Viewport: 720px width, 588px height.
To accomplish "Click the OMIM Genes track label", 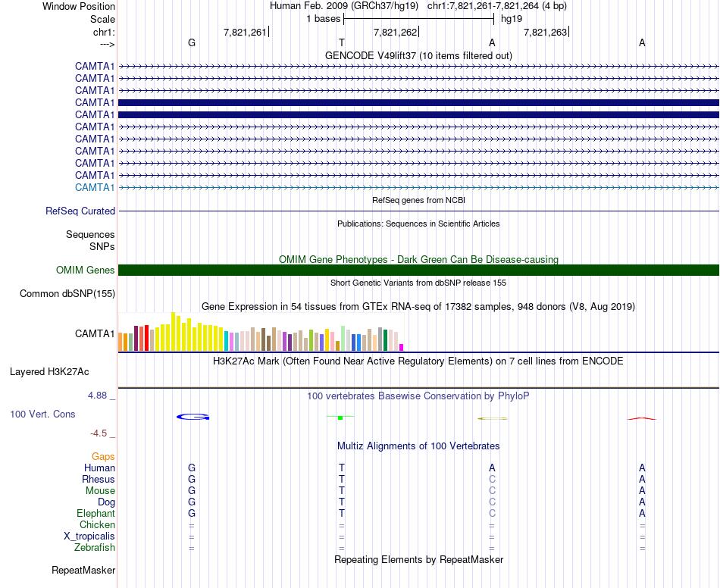I will click(86, 271).
